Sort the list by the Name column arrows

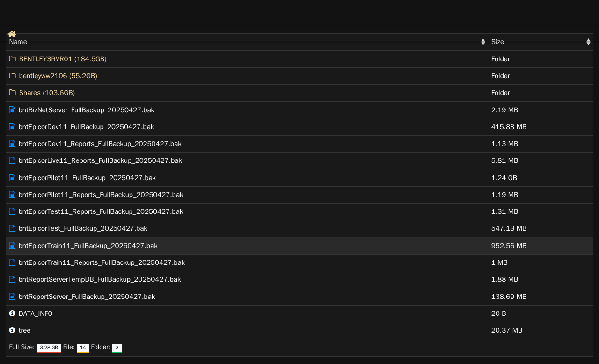[x=483, y=42]
